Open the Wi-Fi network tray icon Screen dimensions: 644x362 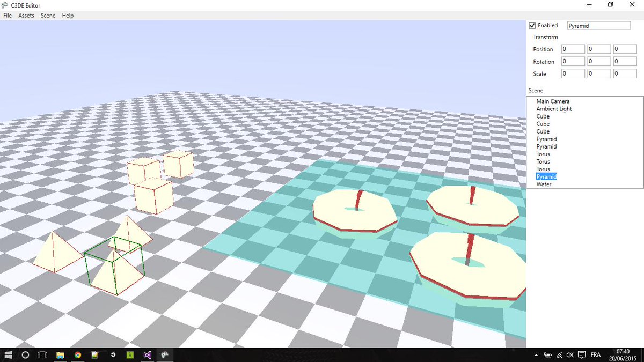[559, 355]
